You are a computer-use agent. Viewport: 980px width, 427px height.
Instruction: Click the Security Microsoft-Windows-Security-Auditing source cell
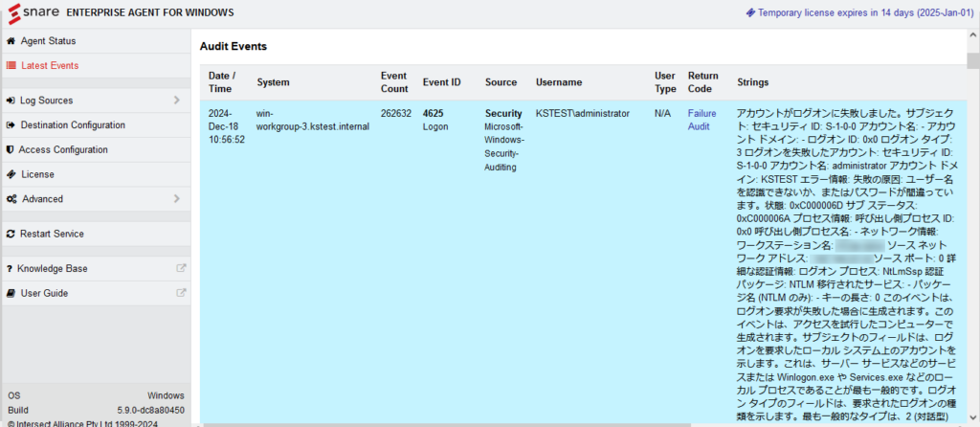(x=505, y=140)
